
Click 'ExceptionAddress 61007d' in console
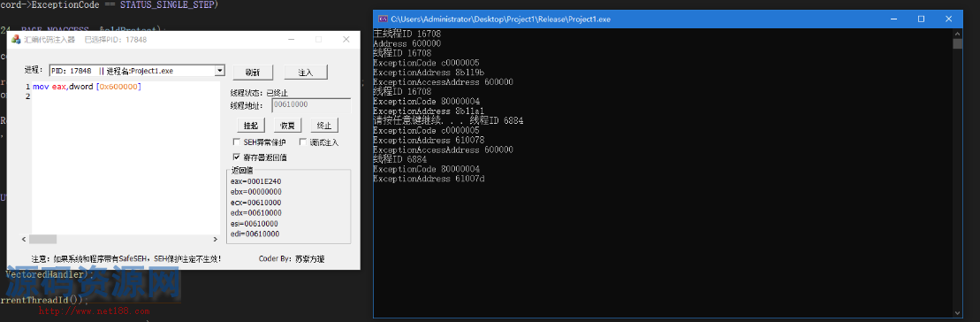tap(429, 180)
